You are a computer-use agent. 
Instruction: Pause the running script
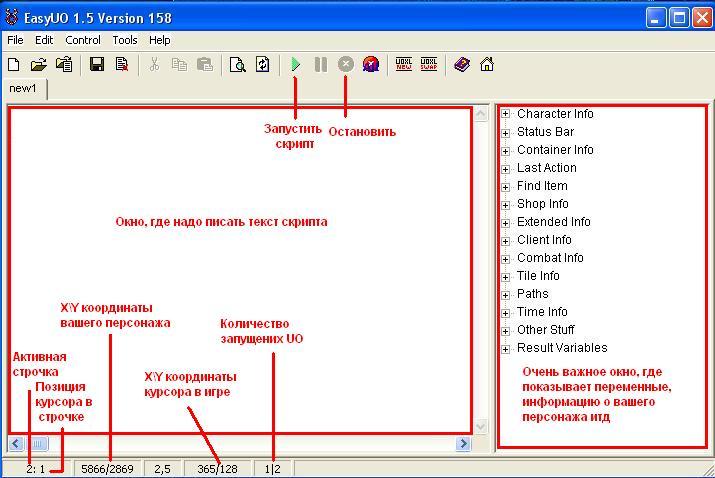click(x=321, y=65)
